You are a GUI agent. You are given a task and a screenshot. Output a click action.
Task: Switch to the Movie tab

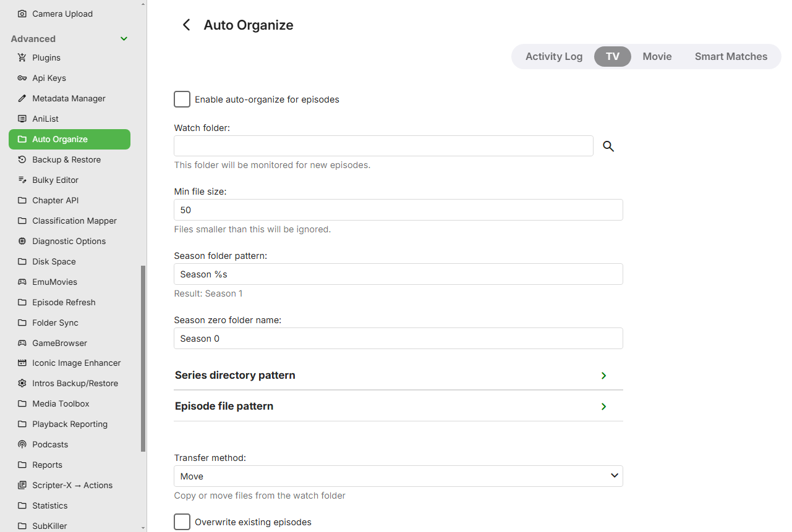(657, 56)
